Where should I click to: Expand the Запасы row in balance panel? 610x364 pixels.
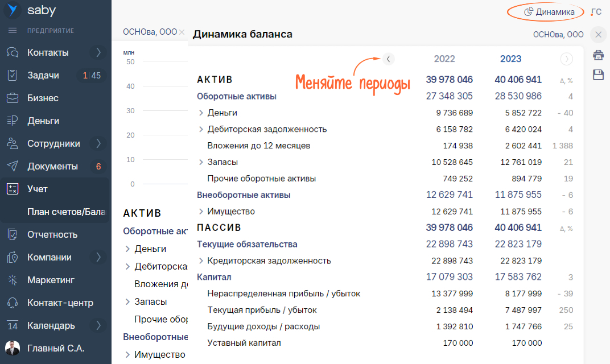click(x=201, y=162)
